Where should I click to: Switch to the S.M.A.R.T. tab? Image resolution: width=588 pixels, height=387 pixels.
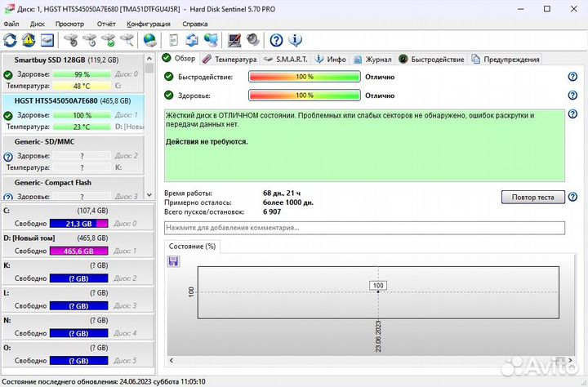[x=285, y=60]
